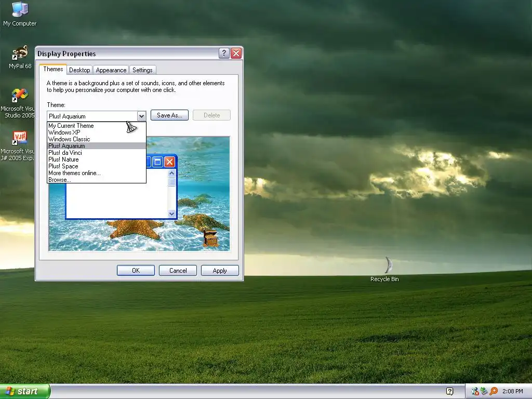
Task: Launch the MyPal 68 desktop shortcut
Action: click(20, 57)
